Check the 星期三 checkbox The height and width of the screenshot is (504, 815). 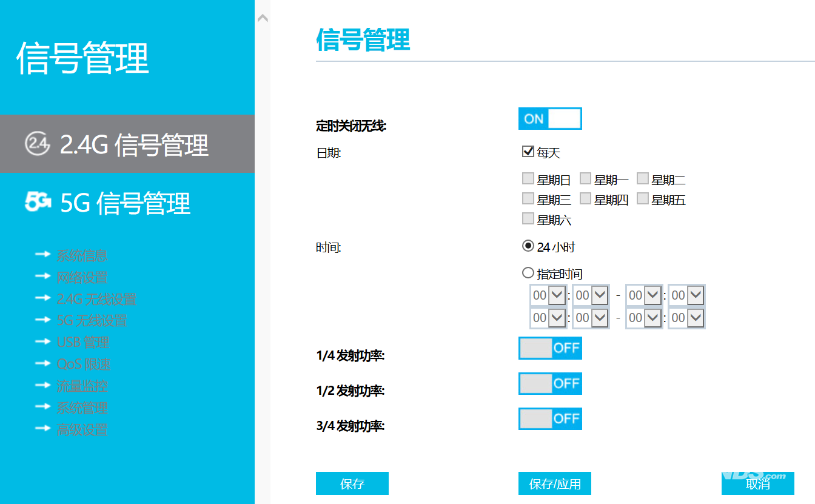click(x=528, y=198)
